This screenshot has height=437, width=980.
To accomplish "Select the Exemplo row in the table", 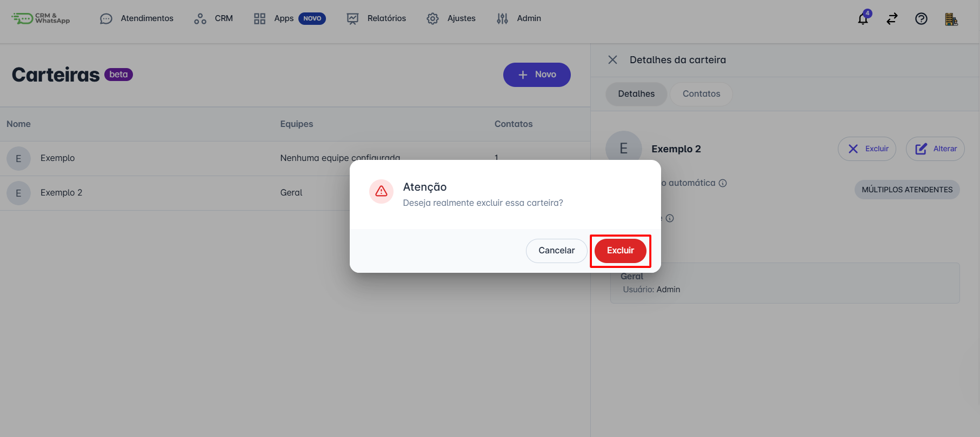I will pyautogui.click(x=58, y=158).
